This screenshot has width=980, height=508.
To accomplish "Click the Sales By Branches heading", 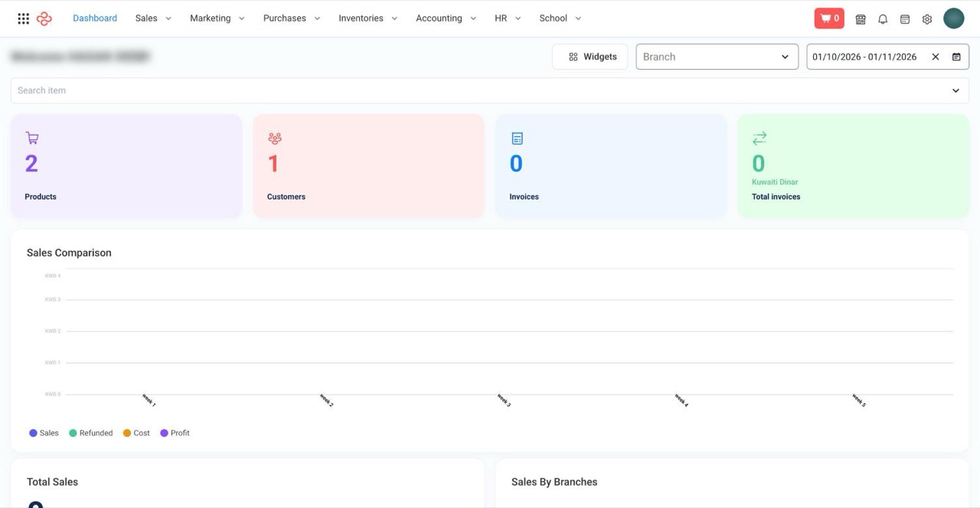I will (x=554, y=482).
